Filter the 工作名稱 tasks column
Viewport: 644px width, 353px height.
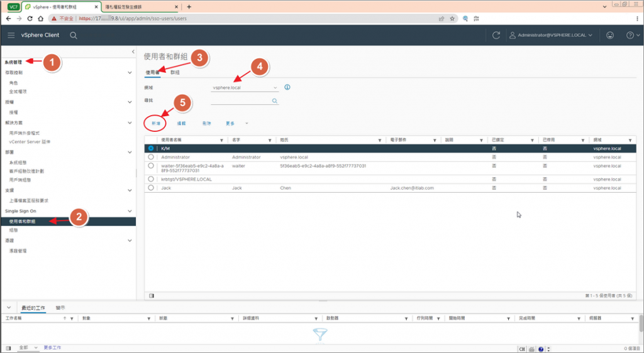point(72,318)
